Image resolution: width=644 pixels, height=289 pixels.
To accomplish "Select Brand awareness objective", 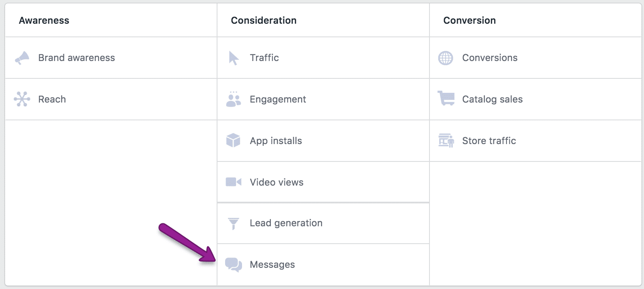I will pos(77,58).
